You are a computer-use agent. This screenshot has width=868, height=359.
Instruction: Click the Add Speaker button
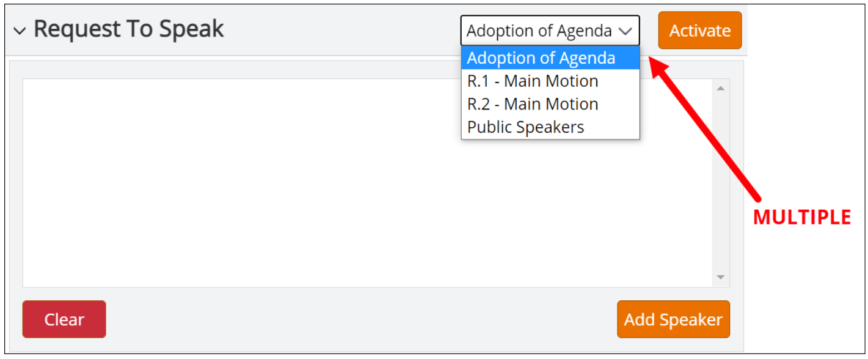coord(673,319)
